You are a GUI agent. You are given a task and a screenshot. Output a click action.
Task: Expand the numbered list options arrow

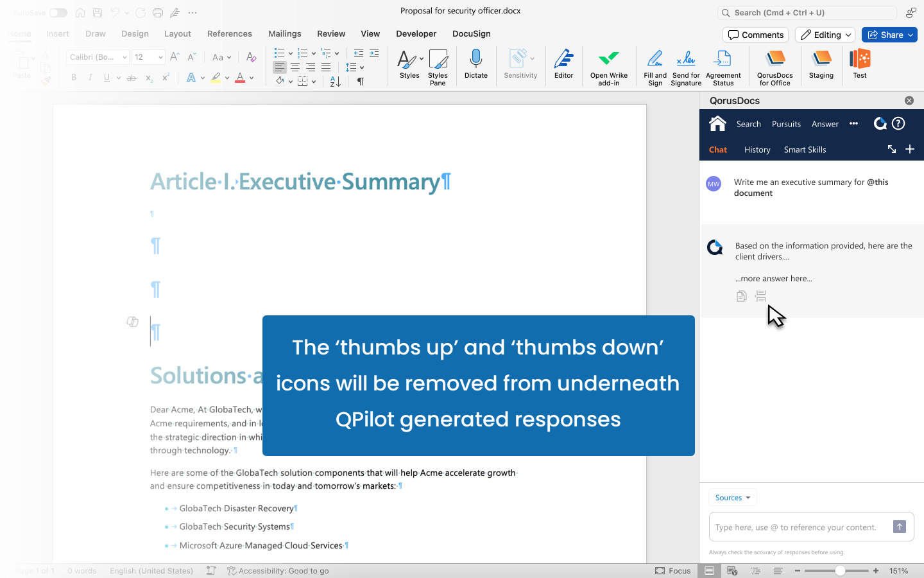(x=314, y=53)
